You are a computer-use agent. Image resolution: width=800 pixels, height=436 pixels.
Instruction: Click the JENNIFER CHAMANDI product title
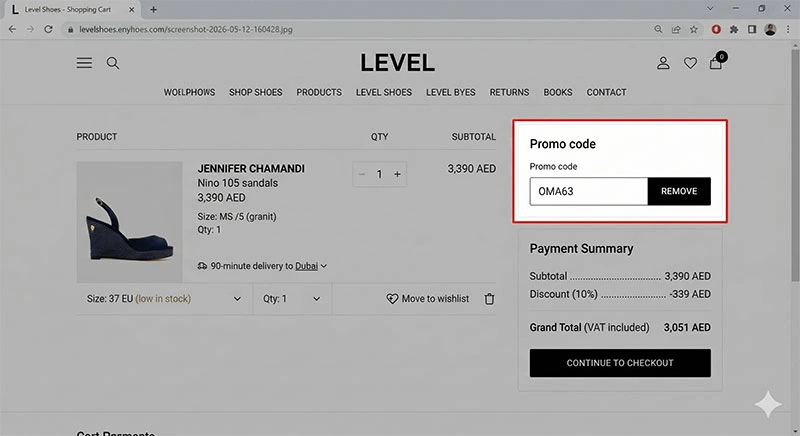click(251, 168)
